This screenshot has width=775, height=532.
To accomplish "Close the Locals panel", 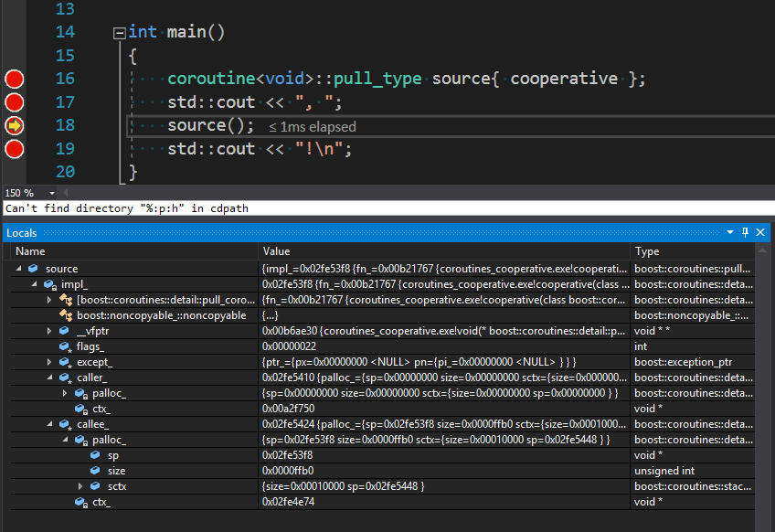I will coord(760,233).
